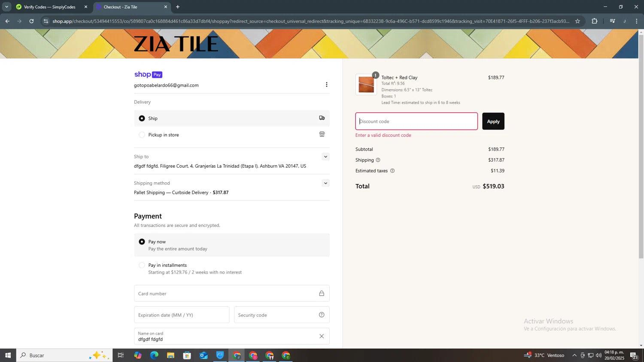Open the Windows Start menu
Image resolution: width=644 pixels, height=362 pixels.
[8, 355]
